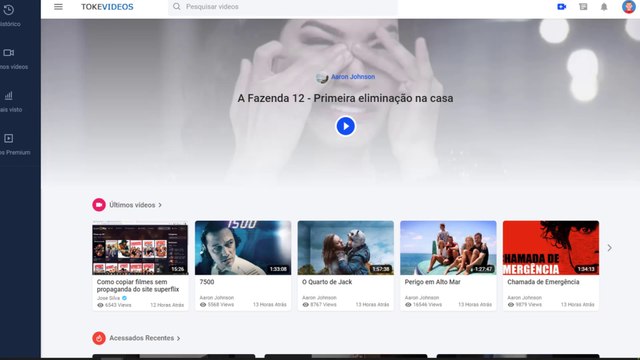Open Chamada de Emergência thumbnail
Viewport: 640px width, 360px height.
tap(551, 248)
